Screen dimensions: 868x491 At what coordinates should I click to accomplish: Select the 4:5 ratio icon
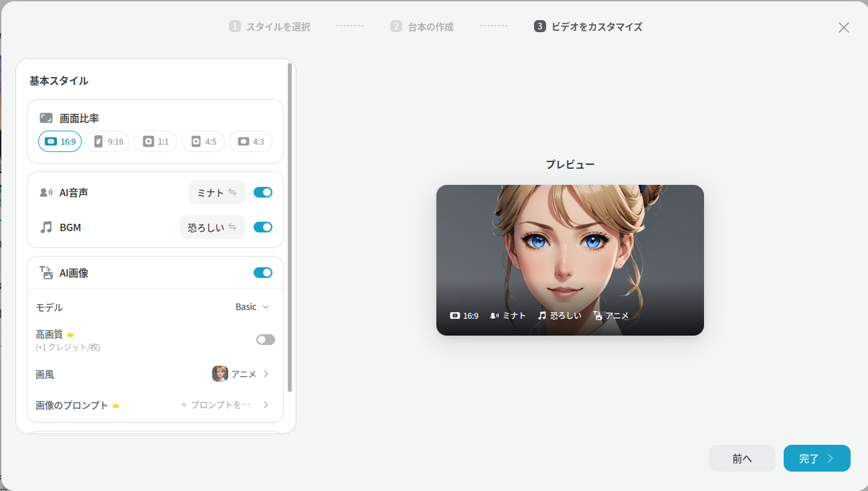(196, 141)
